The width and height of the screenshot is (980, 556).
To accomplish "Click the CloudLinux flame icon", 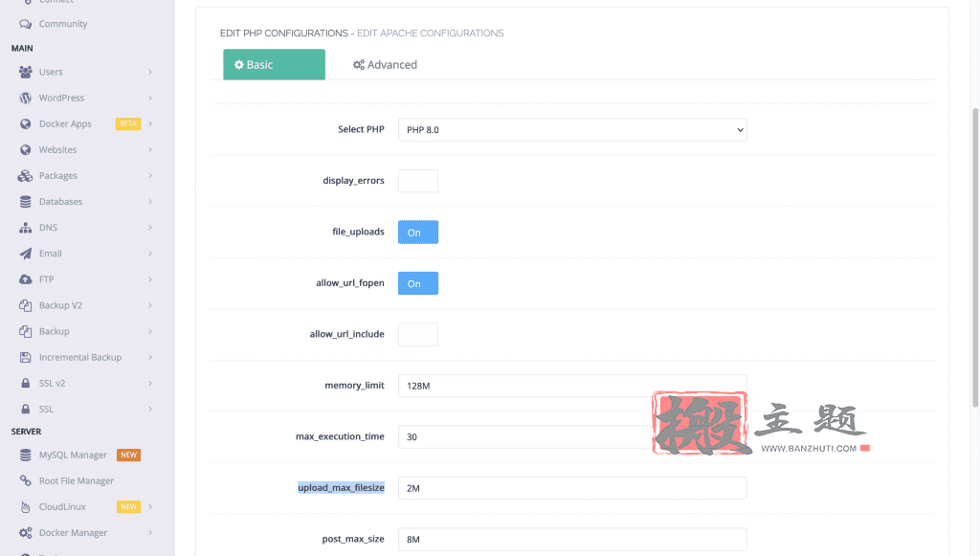I will coord(25,506).
